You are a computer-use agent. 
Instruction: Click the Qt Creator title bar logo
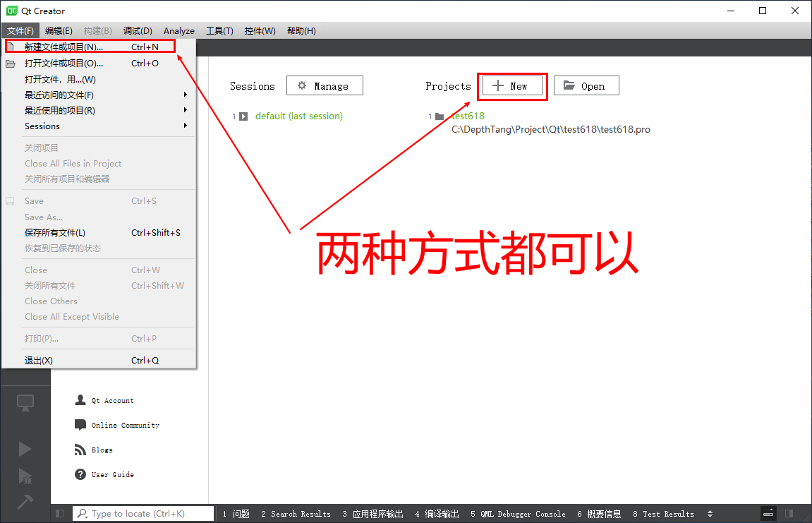(x=11, y=11)
